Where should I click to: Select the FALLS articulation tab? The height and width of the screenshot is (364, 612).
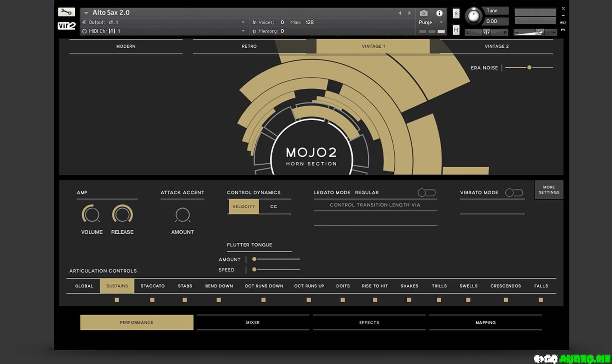(x=541, y=286)
